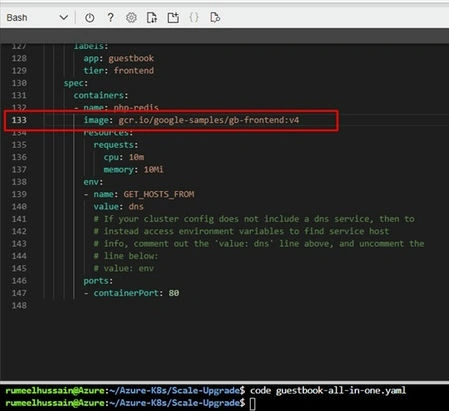Open the settings gear icon
Screen dimensions: 449x411
131,18
